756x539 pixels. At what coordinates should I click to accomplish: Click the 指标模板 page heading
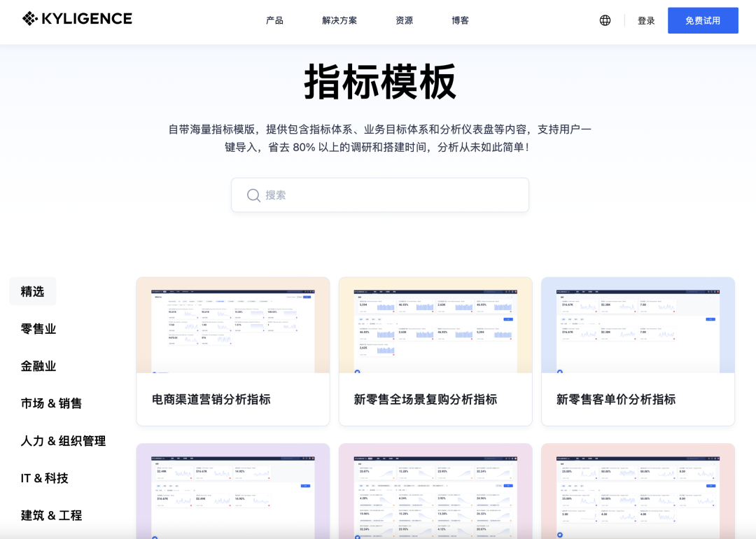click(x=380, y=82)
